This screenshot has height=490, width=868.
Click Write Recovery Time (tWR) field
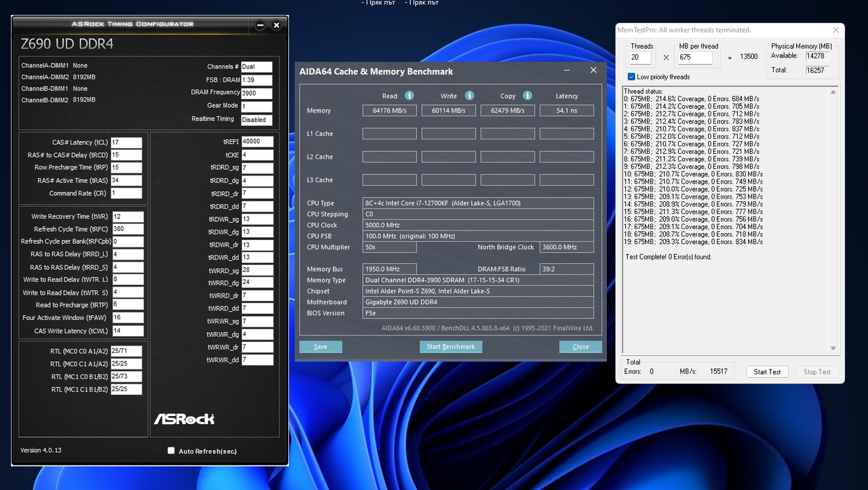[127, 216]
